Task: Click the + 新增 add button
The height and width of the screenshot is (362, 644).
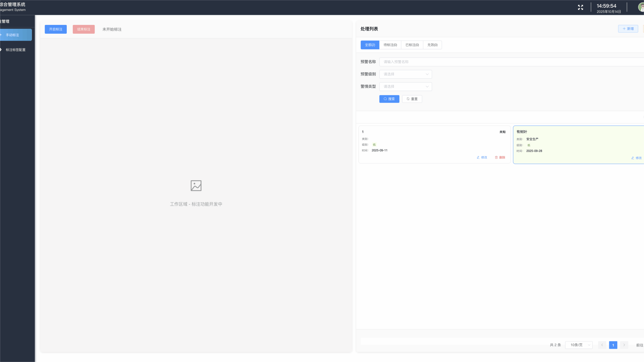Action: (x=628, y=29)
